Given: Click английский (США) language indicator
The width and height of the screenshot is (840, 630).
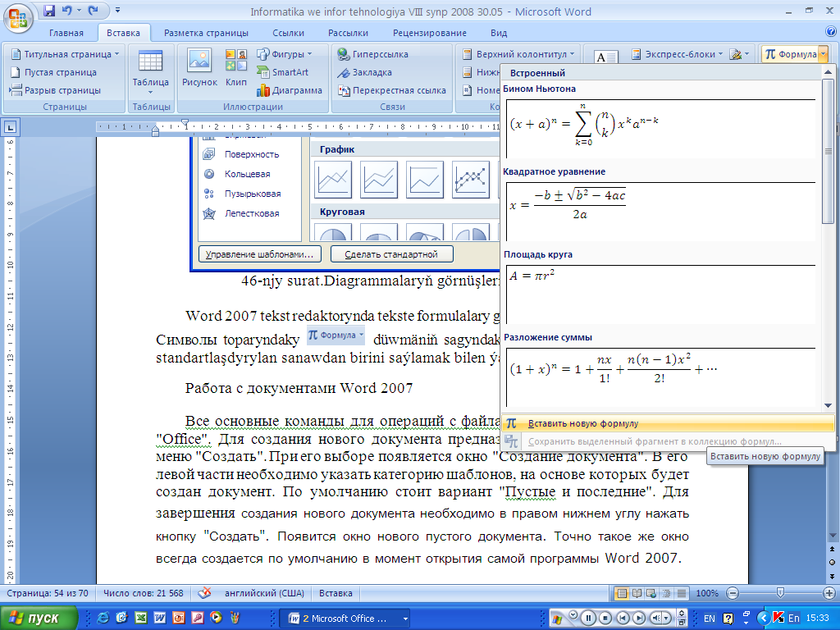Looking at the screenshot, I should pyautogui.click(x=264, y=593).
